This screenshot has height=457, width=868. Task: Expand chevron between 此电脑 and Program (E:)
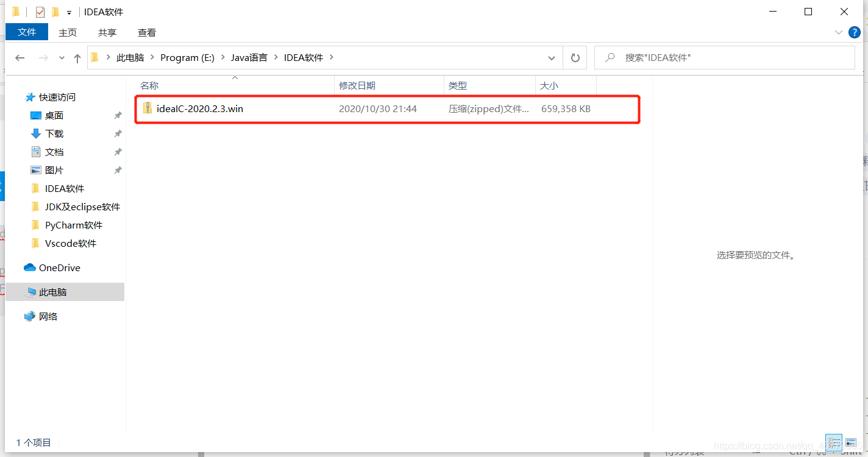pos(152,57)
